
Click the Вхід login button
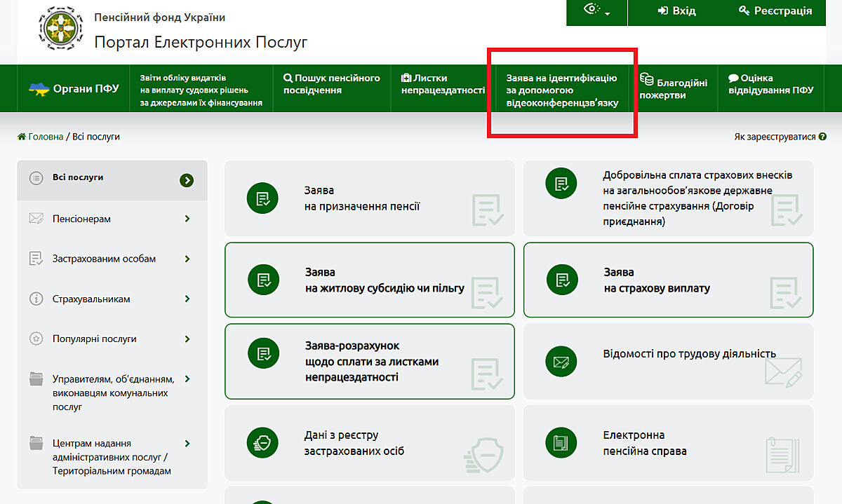coord(676,11)
